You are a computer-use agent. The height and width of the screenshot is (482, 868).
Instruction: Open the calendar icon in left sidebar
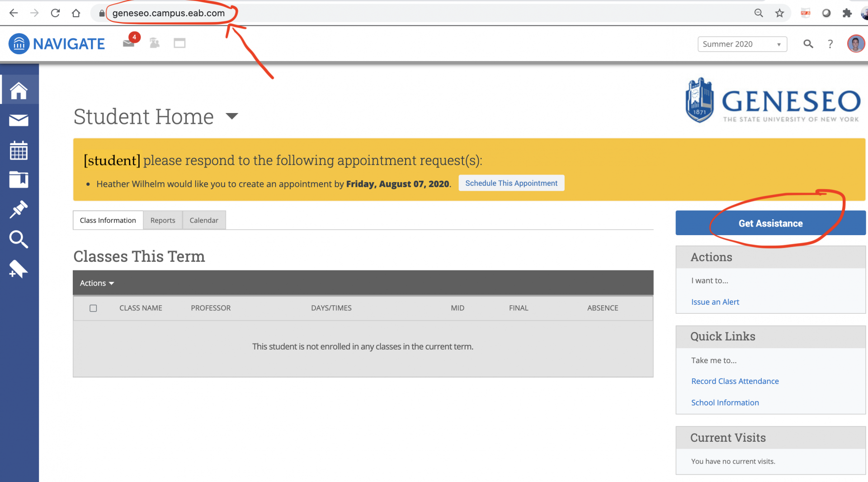click(x=19, y=151)
